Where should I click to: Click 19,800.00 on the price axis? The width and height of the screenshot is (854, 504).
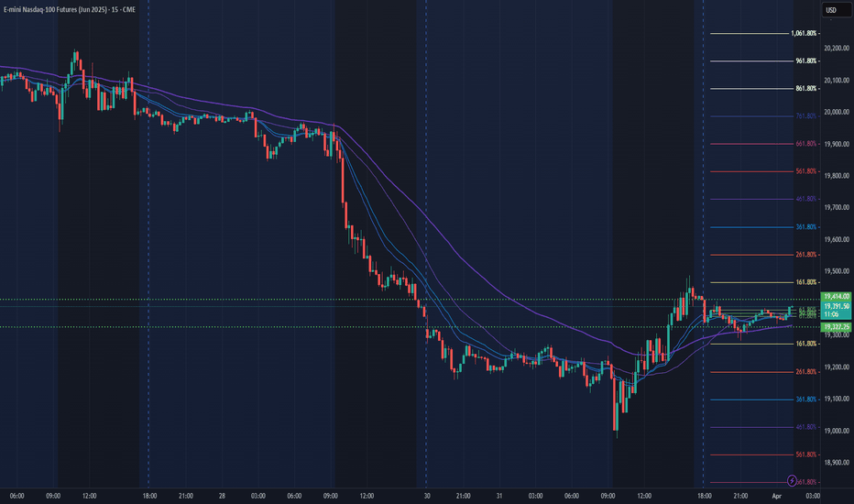pyautogui.click(x=837, y=176)
